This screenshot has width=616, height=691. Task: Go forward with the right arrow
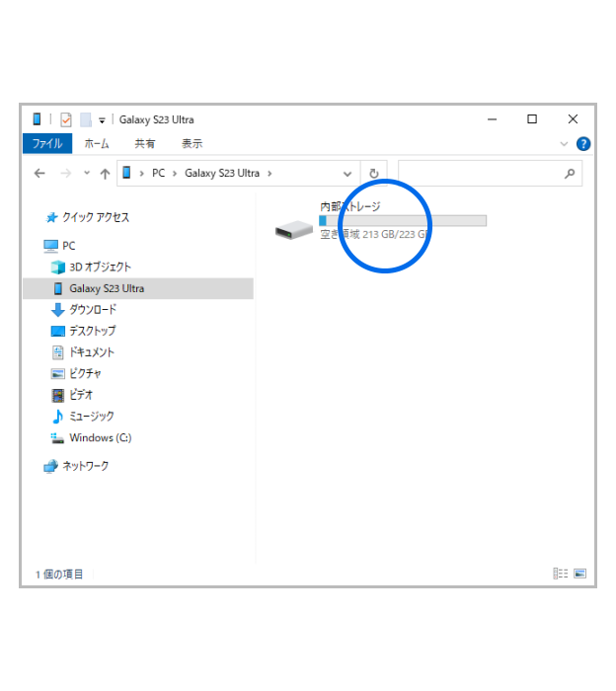tap(66, 174)
